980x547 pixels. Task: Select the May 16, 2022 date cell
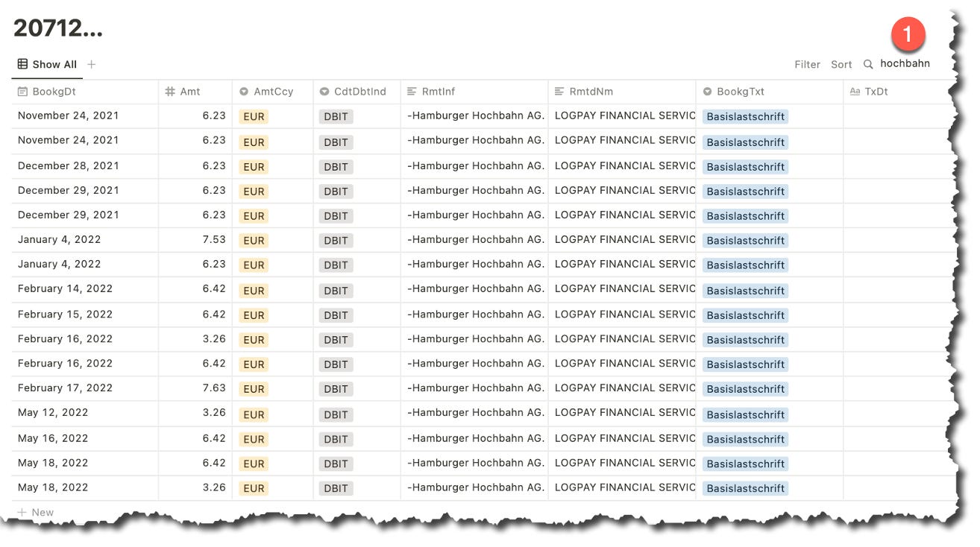click(x=84, y=438)
